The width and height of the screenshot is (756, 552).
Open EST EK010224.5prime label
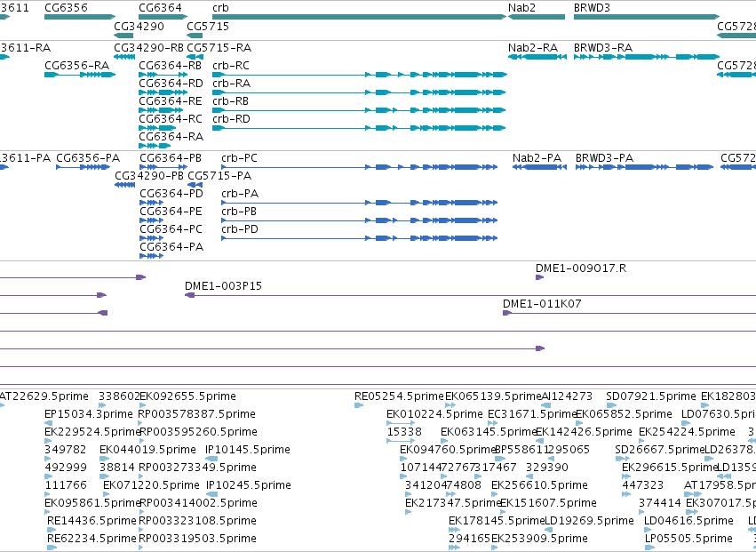(x=434, y=414)
